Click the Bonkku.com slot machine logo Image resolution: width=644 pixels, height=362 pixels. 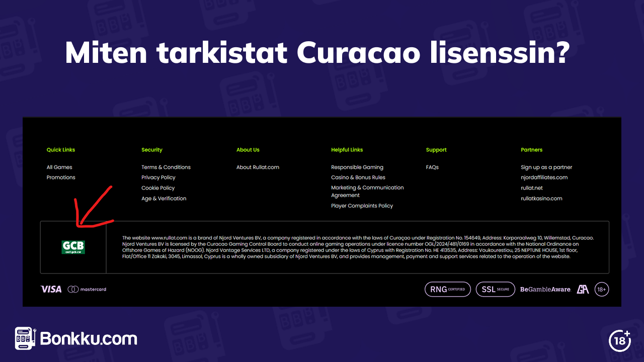click(25, 338)
